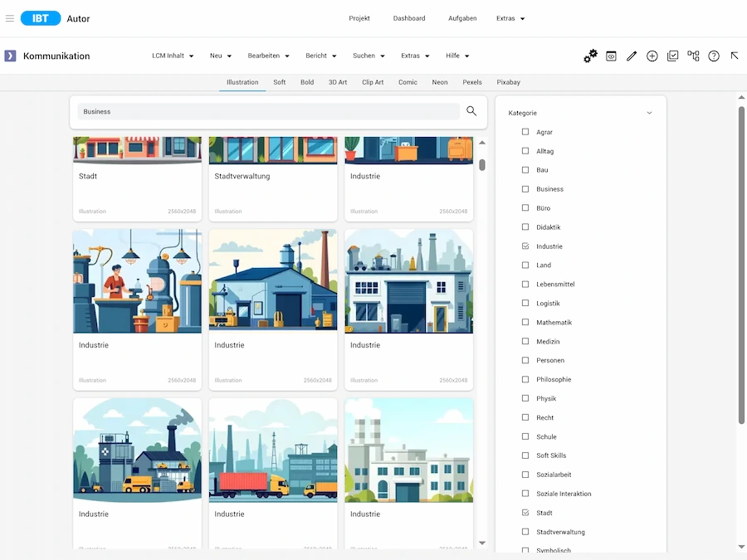
Task: Select the workshop worker Industrie thumbnail
Action: click(x=137, y=281)
